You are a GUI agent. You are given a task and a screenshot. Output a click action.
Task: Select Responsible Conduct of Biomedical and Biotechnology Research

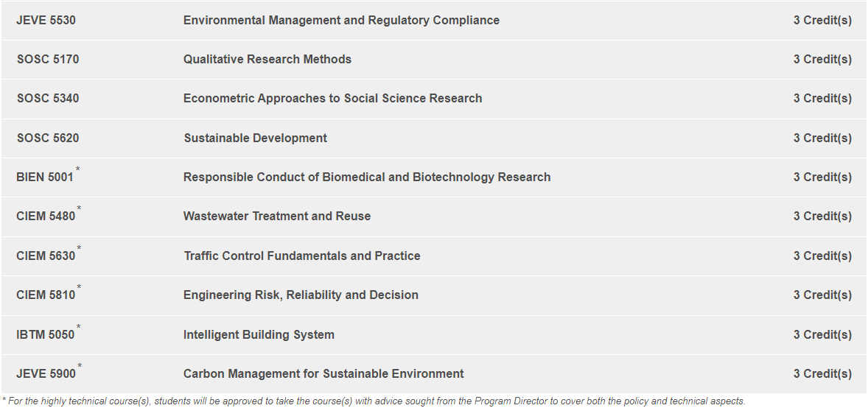pos(367,177)
